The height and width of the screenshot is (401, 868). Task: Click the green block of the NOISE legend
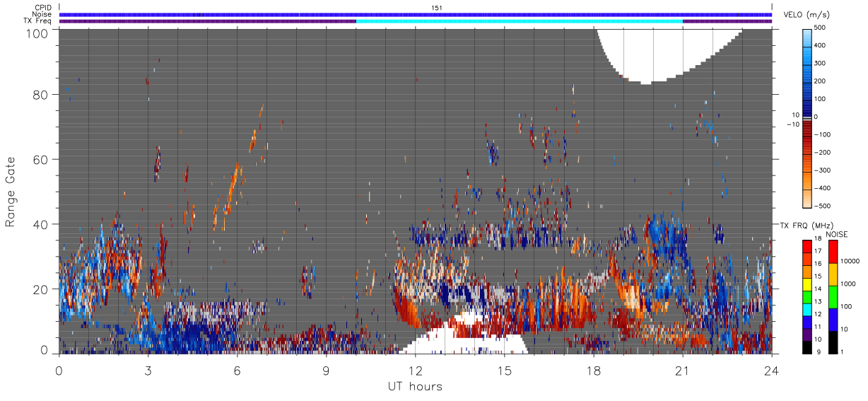pos(832,296)
